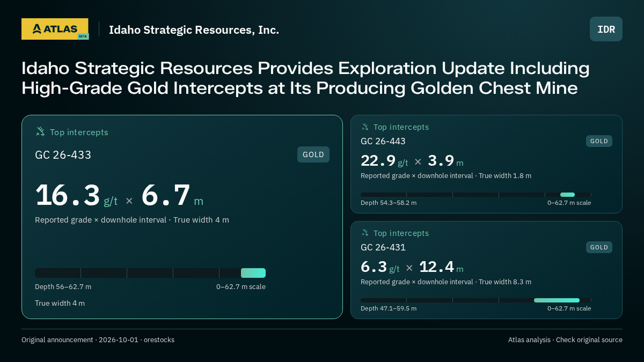
Task: Click the 0–62.7 m scale label on the GC 26-443 card
Action: coord(569,203)
